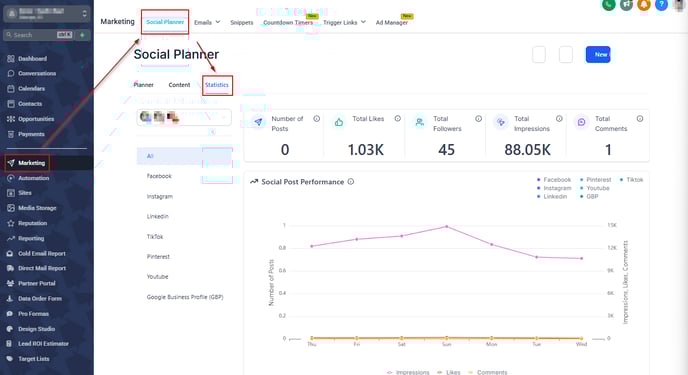Switch to the Content tab
The height and width of the screenshot is (375, 688).
point(179,85)
